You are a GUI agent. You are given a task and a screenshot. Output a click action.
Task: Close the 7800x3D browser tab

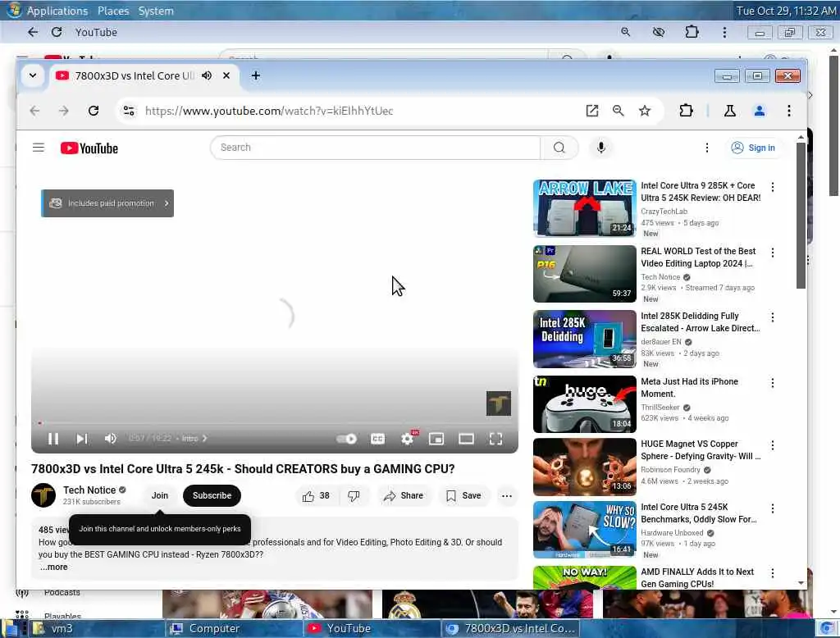point(226,75)
